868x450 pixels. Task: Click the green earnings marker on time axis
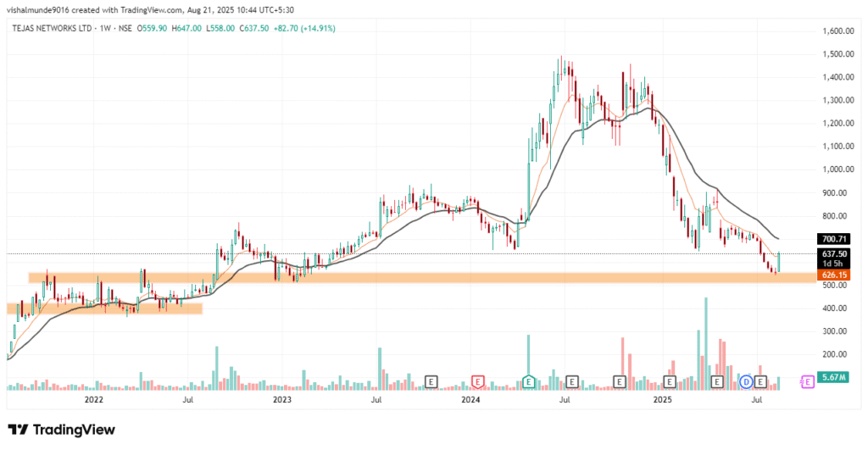(x=529, y=381)
